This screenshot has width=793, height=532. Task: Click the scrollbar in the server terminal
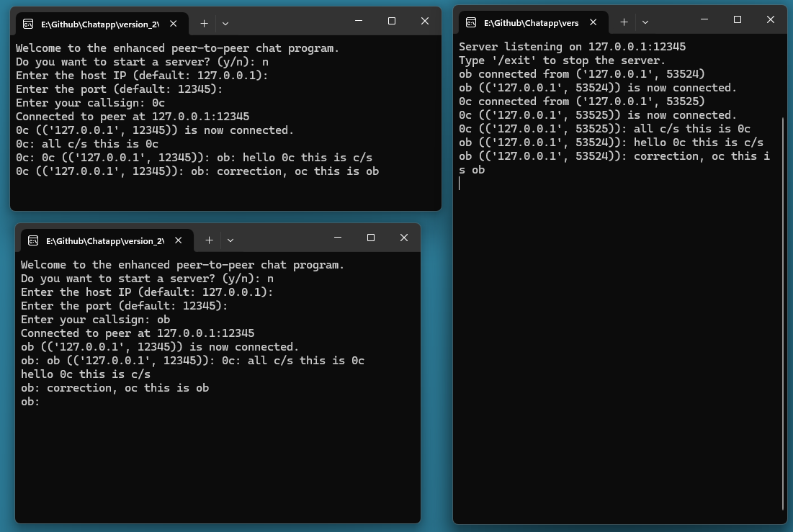tap(782, 310)
